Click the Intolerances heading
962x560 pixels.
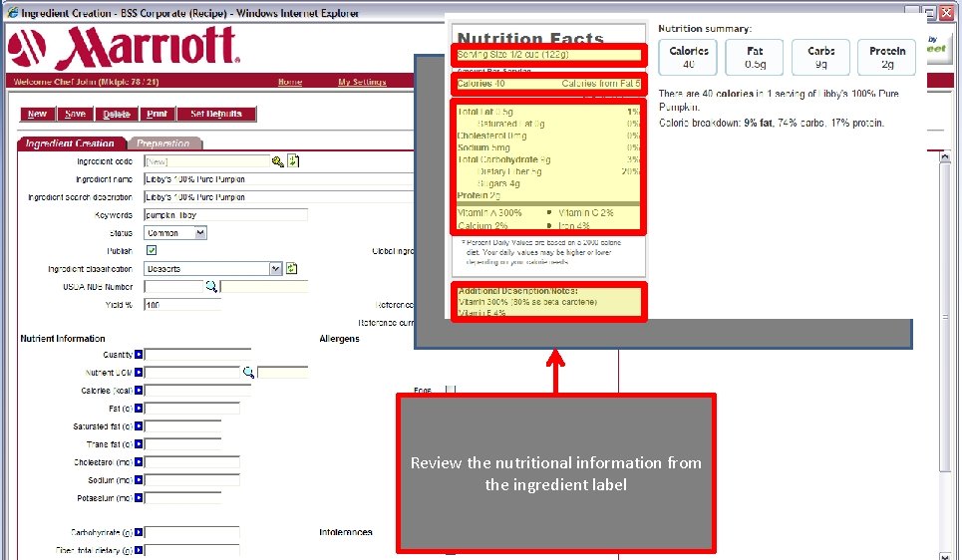pos(345,532)
